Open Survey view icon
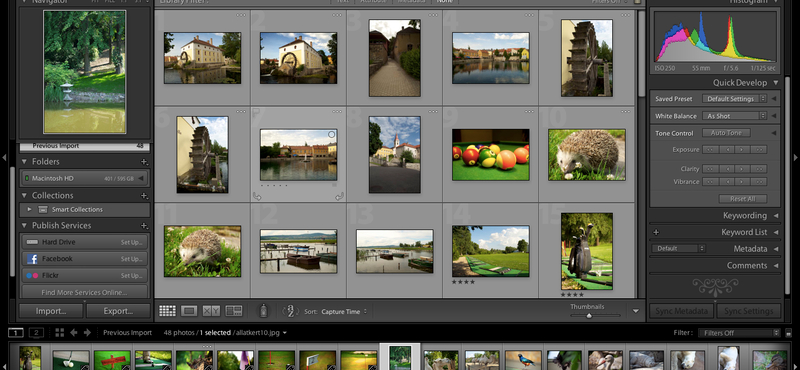The width and height of the screenshot is (800, 370). point(234,310)
